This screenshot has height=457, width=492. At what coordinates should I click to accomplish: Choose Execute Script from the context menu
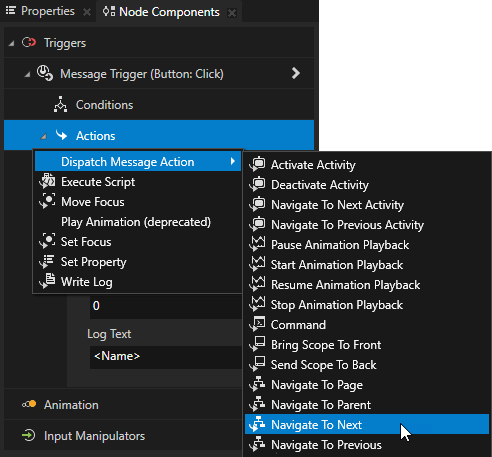click(138, 182)
